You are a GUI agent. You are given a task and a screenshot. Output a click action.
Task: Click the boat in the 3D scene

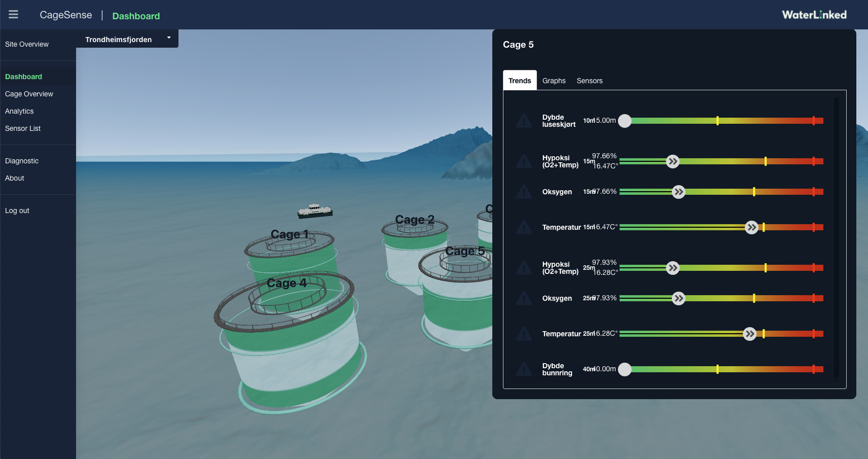[315, 210]
